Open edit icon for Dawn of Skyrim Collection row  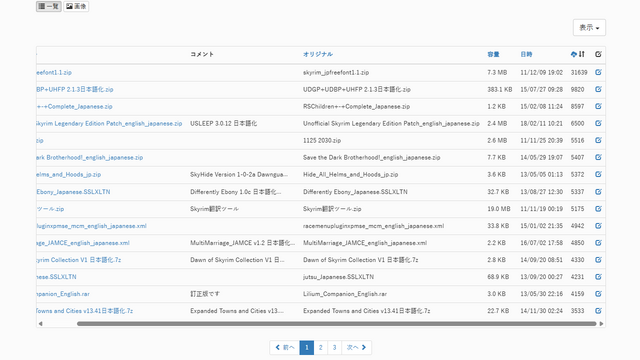[x=598, y=260]
